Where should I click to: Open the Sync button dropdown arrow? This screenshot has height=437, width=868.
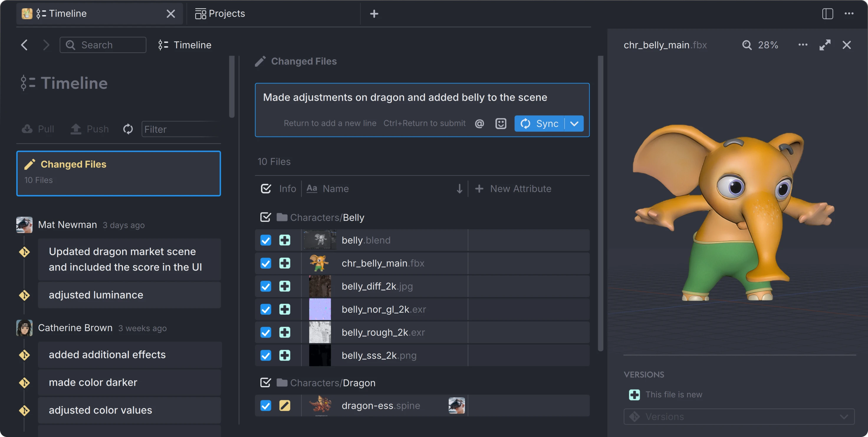(574, 123)
